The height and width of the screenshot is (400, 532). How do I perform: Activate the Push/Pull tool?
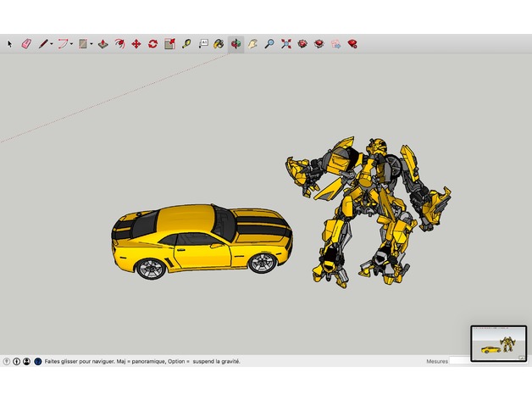pyautogui.click(x=103, y=44)
